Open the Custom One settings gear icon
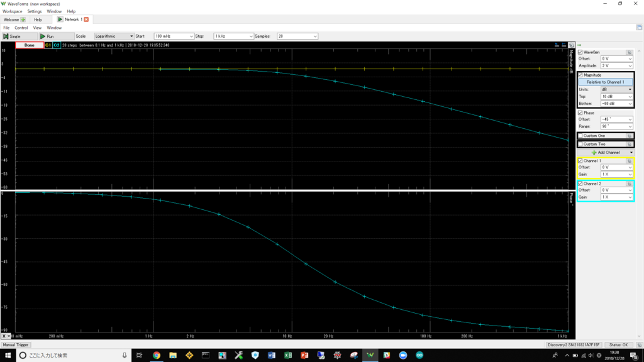Viewport: 644px width, 362px height. (x=629, y=136)
